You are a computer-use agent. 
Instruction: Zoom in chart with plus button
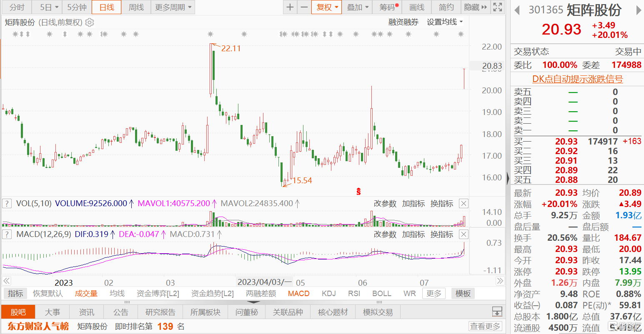pyautogui.click(x=290, y=7)
